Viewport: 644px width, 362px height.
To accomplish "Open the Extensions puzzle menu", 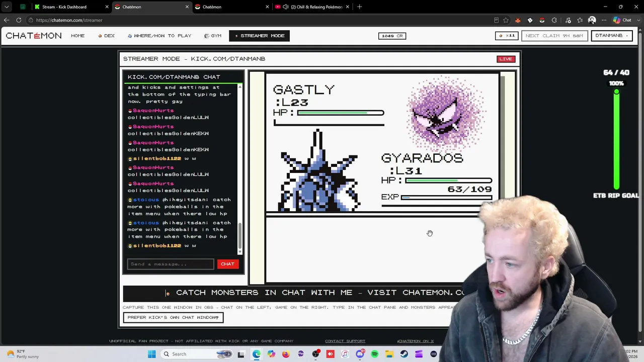I will (x=554, y=20).
